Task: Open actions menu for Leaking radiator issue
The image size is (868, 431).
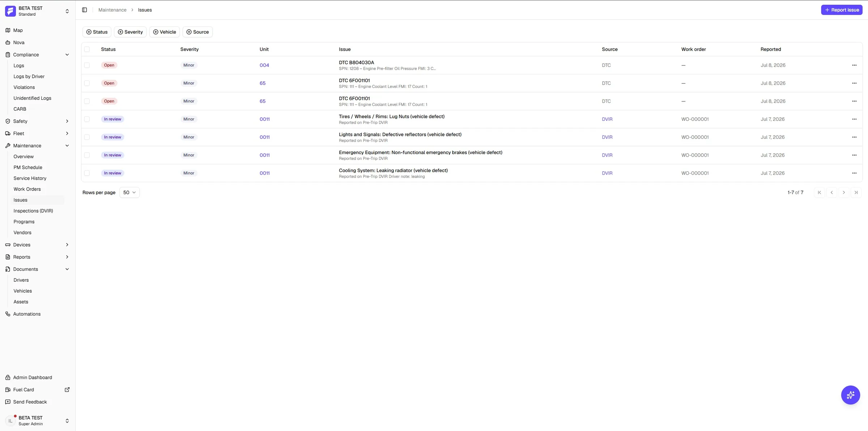Action: 854,173
